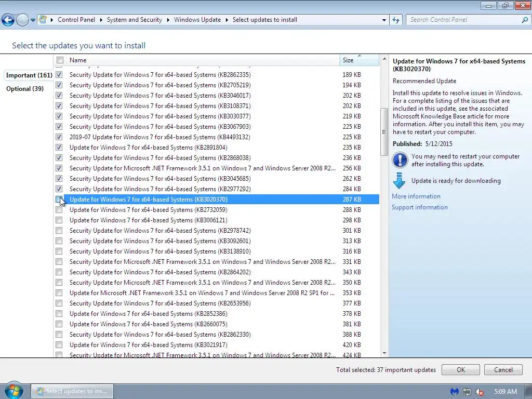Screen dimensions: 532x399
Task: Click the network tray icon
Action: tap(467, 392)
